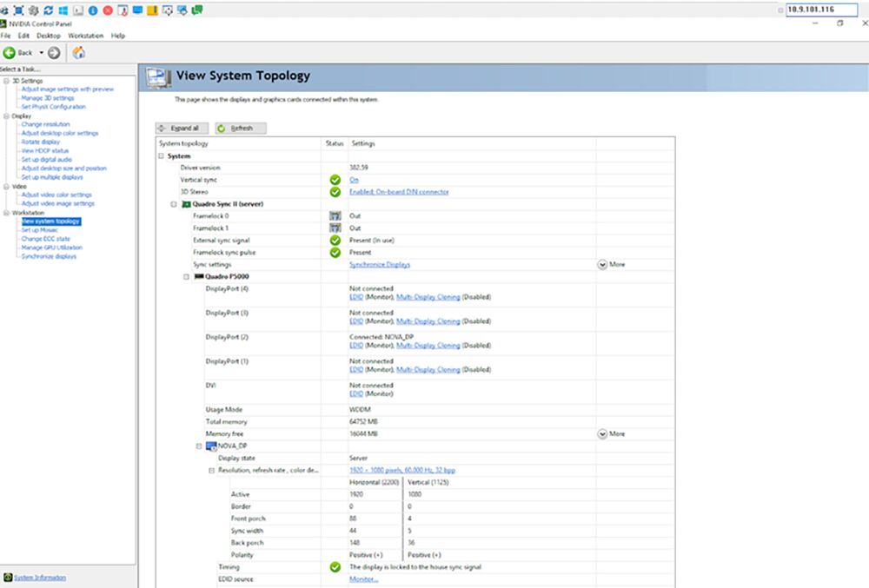
Task: Click the blue monitor icon in top toolbar
Action: coord(137,10)
